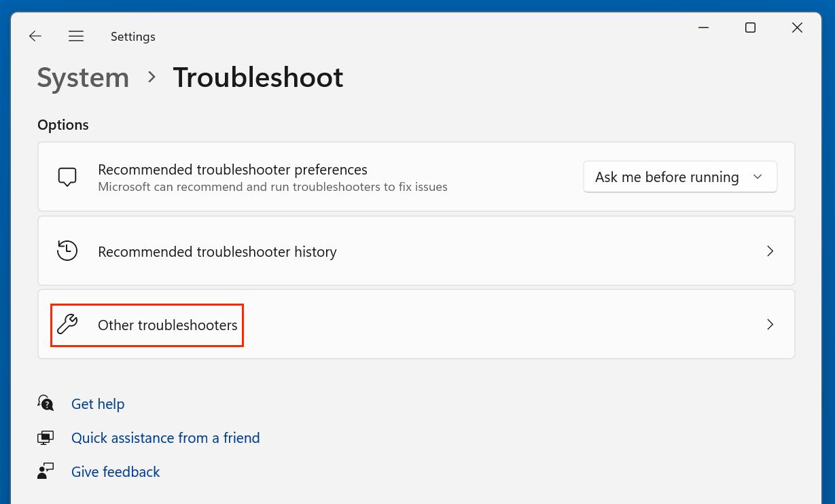Screen dimensions: 835x504
Task: Open the hamburger navigation menu
Action: 76,37
